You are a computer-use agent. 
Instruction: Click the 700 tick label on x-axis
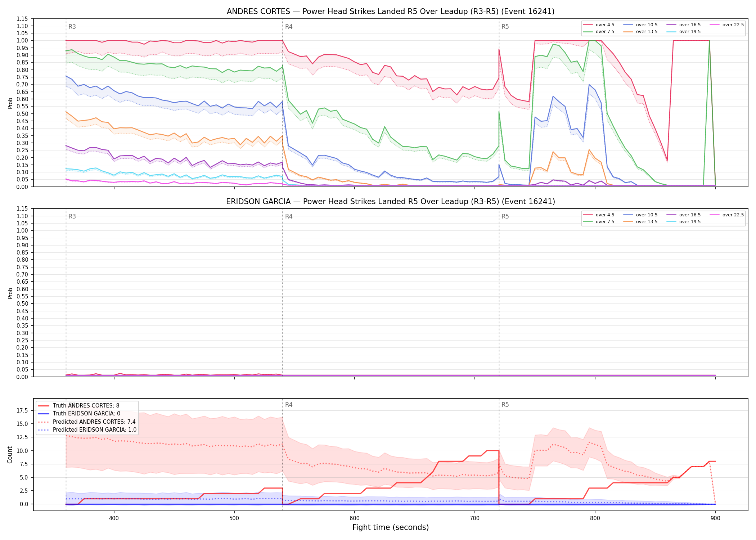(474, 518)
